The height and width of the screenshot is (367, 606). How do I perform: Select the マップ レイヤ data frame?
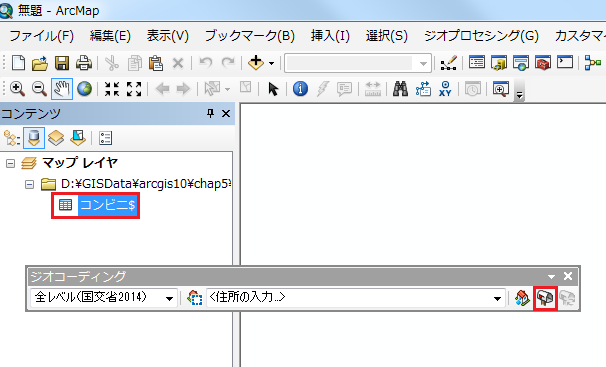80,163
